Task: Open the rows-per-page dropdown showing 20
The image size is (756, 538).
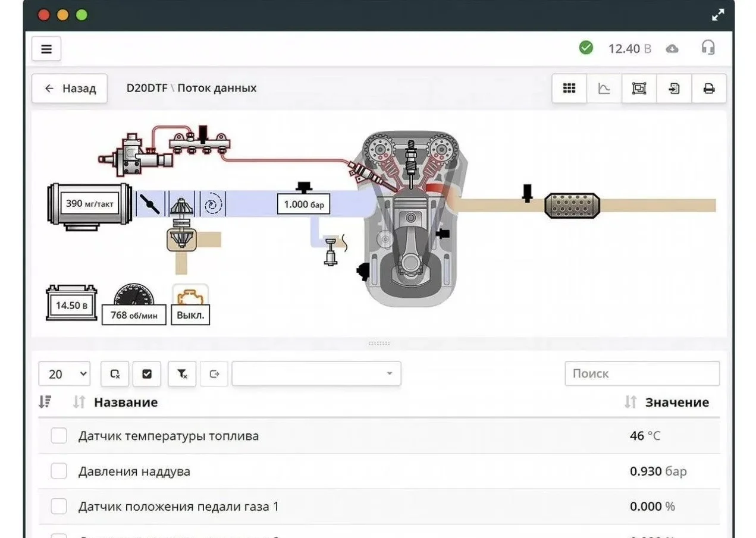Action: coord(64,374)
